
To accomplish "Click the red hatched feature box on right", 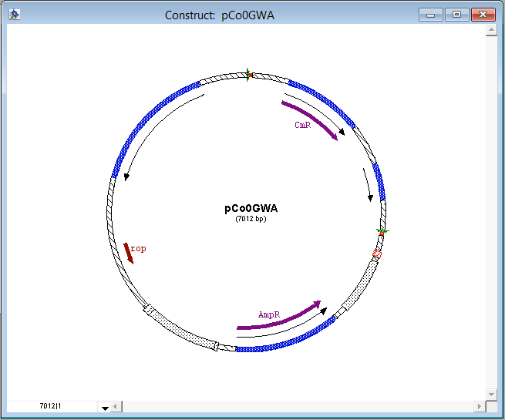I will coord(377,254).
